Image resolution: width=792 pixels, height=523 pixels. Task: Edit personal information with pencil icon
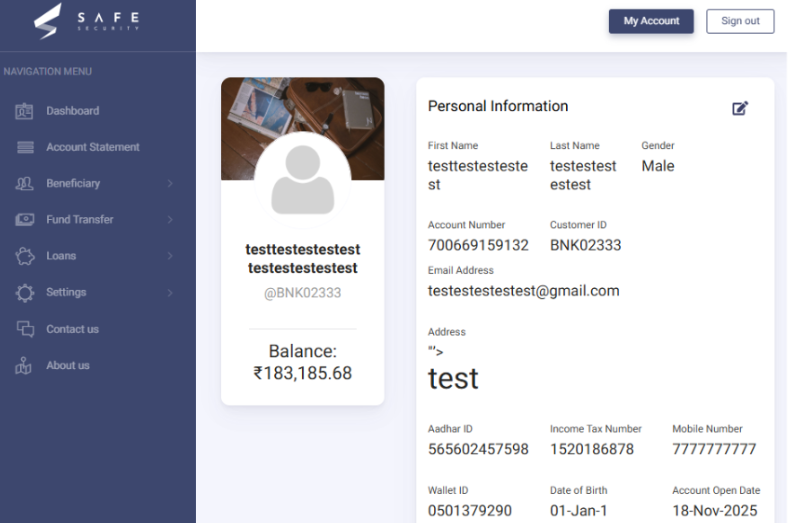(x=740, y=108)
